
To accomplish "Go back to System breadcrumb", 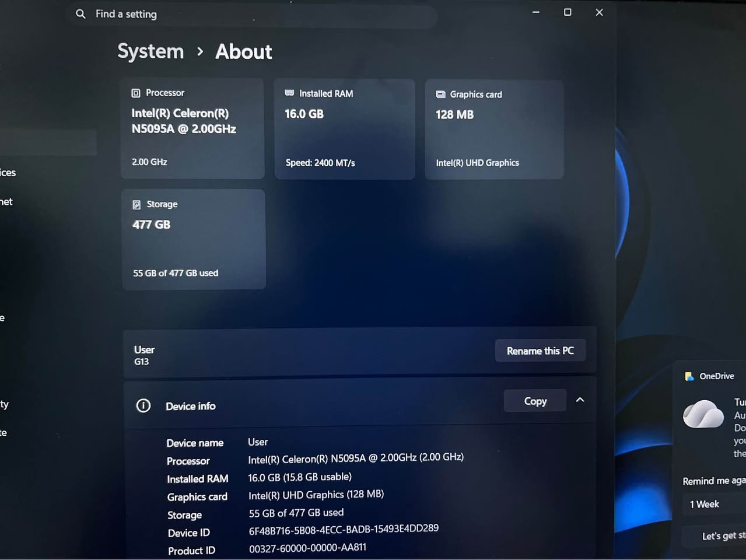I will coord(150,51).
